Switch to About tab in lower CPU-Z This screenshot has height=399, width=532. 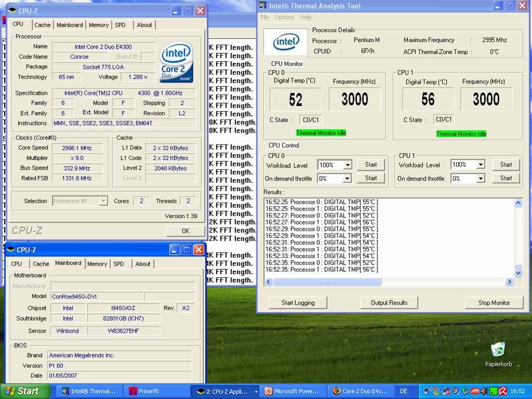(x=143, y=264)
